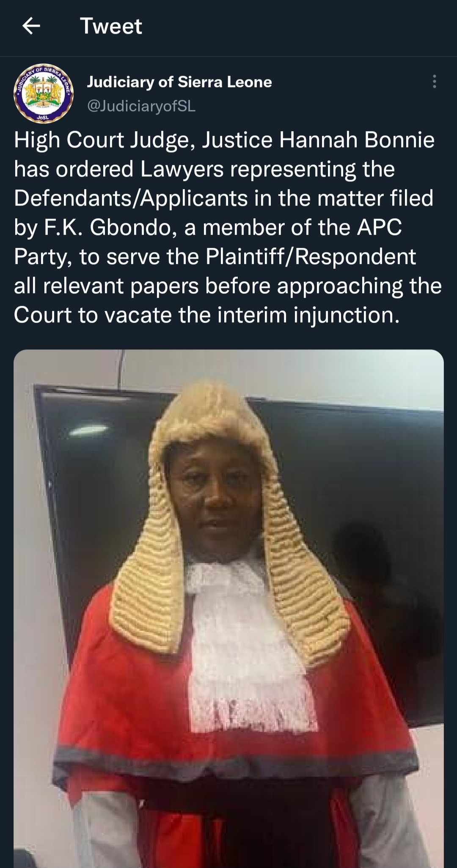The height and width of the screenshot is (868, 457).
Task: Tap the APC text in the tweet
Action: coord(379,228)
